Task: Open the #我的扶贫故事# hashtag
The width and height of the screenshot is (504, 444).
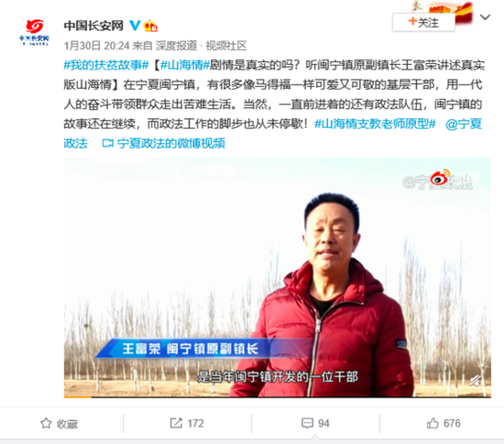Action: 106,65
